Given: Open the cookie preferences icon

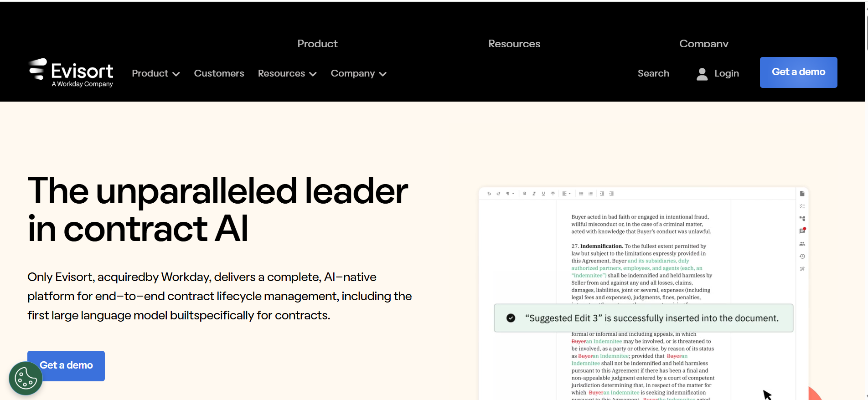Looking at the screenshot, I should (x=26, y=378).
